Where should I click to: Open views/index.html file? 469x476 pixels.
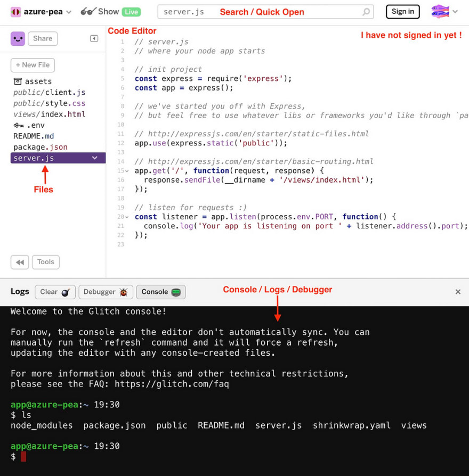[x=49, y=114]
